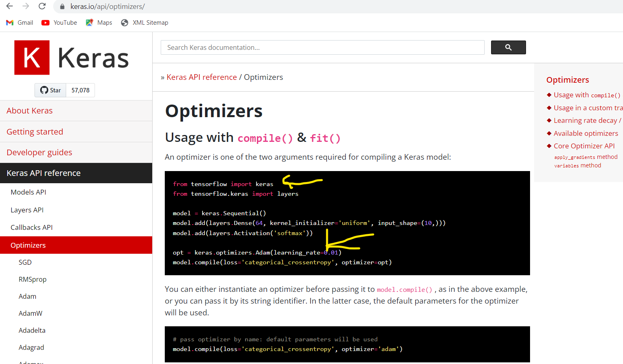Open the Adagrad optimizer page
The image size is (623, 364).
click(x=31, y=347)
